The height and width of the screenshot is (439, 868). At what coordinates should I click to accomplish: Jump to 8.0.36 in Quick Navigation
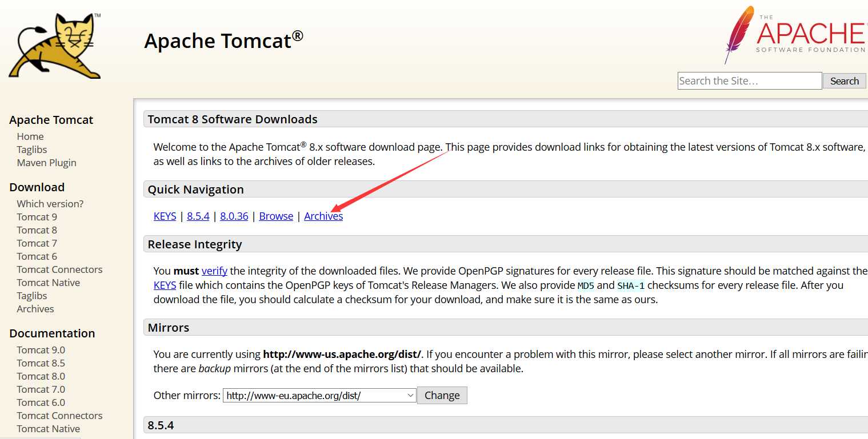[x=234, y=216]
